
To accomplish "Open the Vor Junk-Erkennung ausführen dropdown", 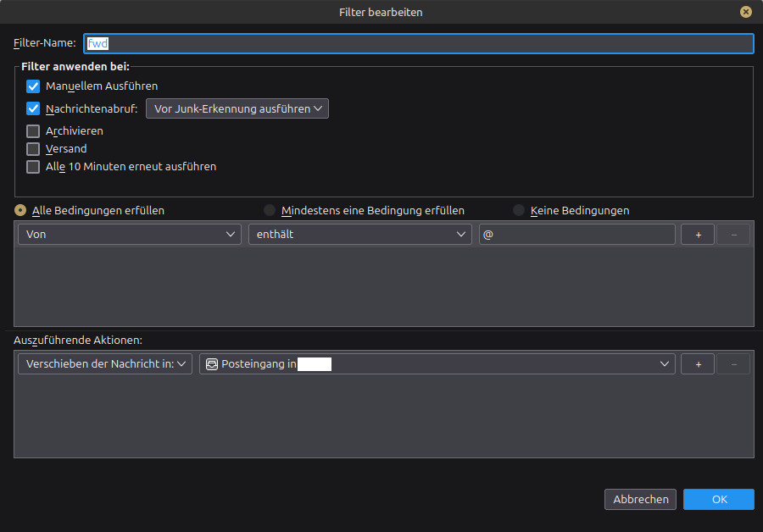I will pyautogui.click(x=237, y=108).
